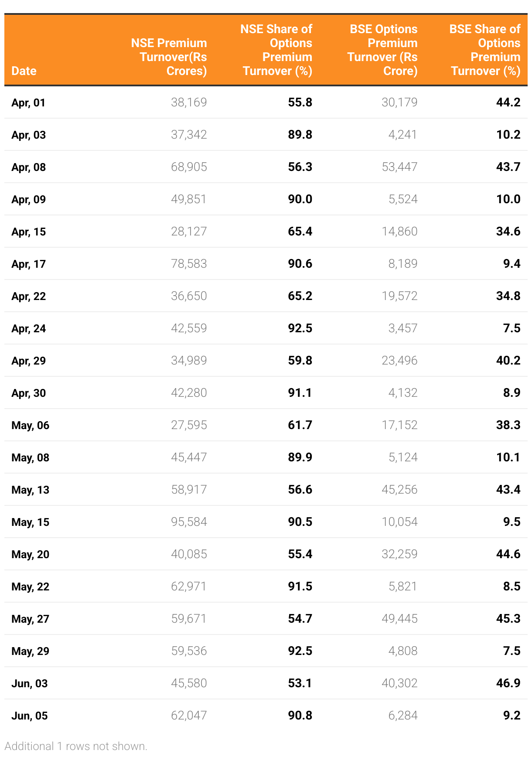
Task: Click NSE Share of Options Premium header
Action: point(277,50)
